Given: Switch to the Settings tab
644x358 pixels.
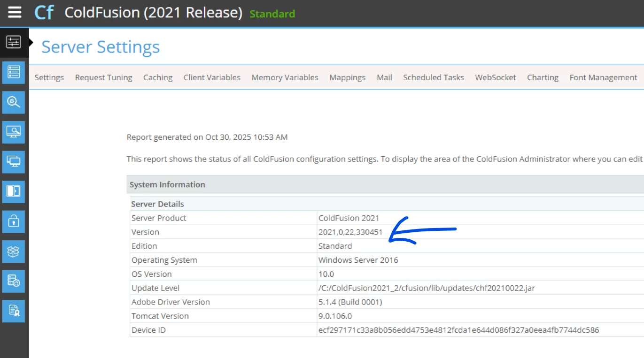Looking at the screenshot, I should pyautogui.click(x=49, y=77).
